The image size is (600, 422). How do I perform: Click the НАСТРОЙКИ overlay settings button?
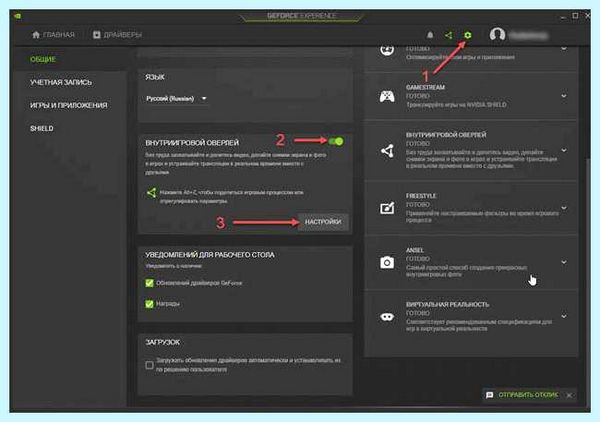(323, 222)
